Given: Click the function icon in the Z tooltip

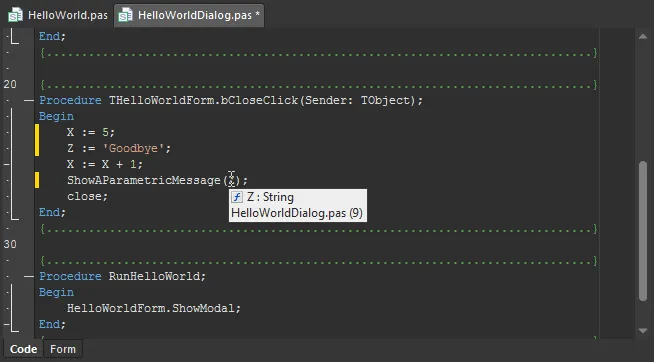Looking at the screenshot, I should 237,197.
